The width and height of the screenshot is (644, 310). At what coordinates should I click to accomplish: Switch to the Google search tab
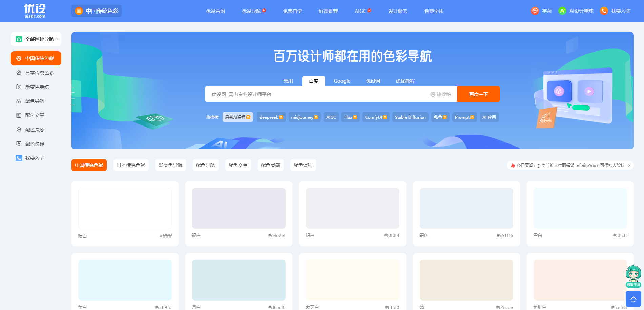[342, 81]
